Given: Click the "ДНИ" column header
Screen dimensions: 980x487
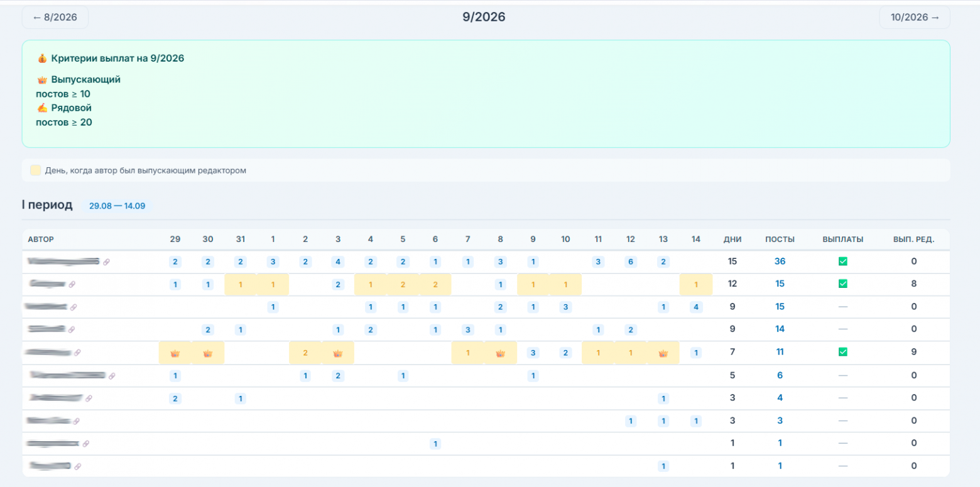Looking at the screenshot, I should [732, 239].
